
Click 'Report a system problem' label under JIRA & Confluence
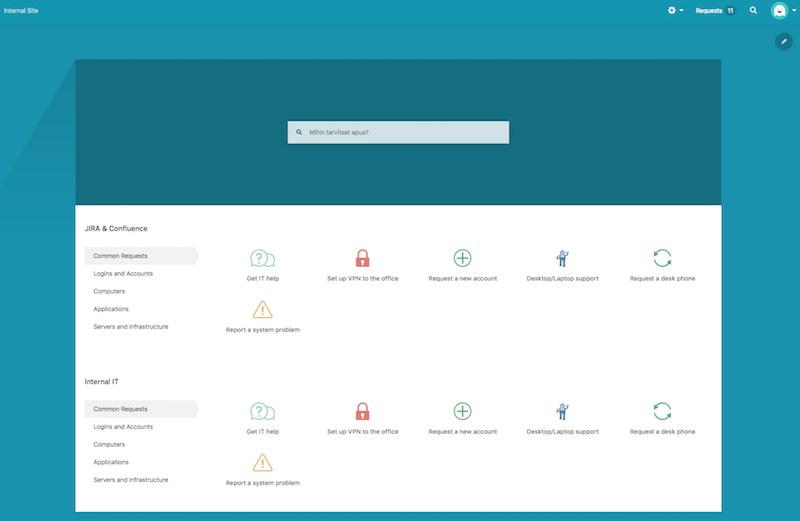point(263,330)
